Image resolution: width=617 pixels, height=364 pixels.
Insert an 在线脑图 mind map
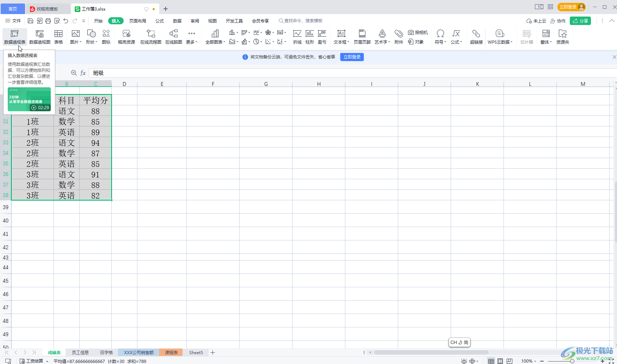coord(174,37)
